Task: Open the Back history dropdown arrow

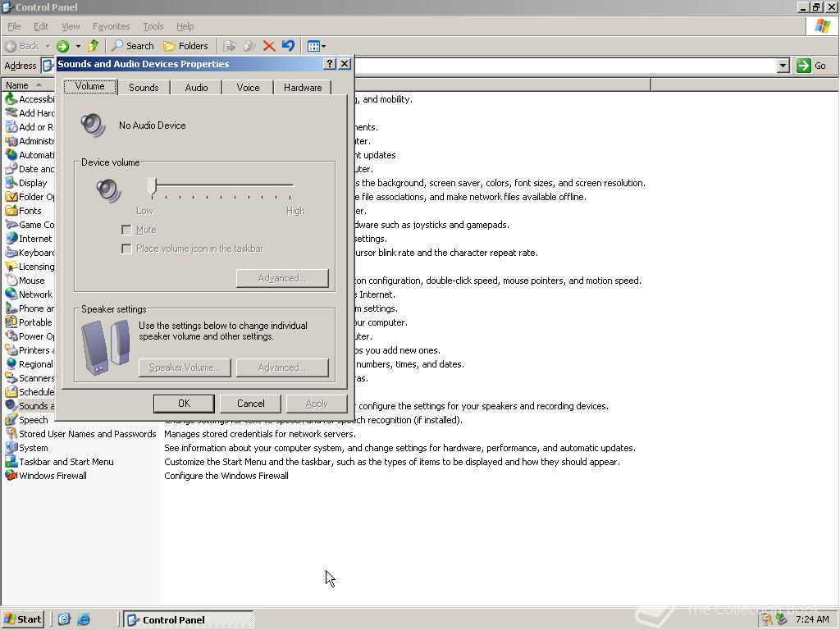Action: [x=48, y=46]
